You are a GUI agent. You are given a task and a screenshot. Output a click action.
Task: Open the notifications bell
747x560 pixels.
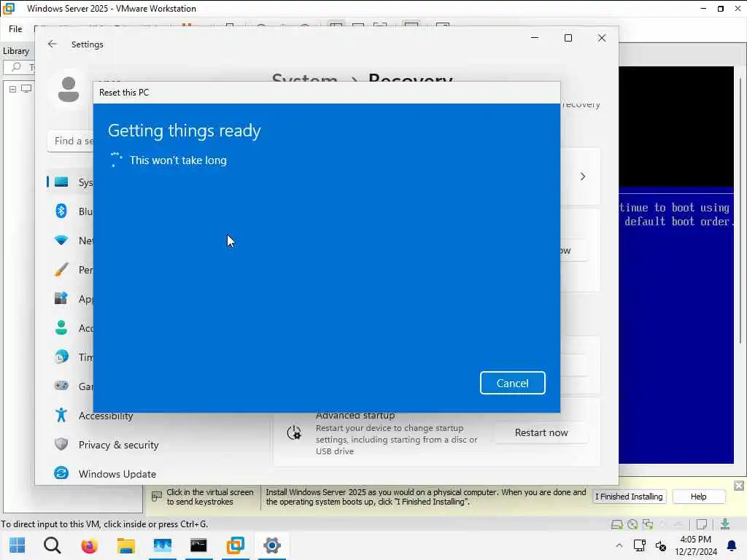point(732,545)
